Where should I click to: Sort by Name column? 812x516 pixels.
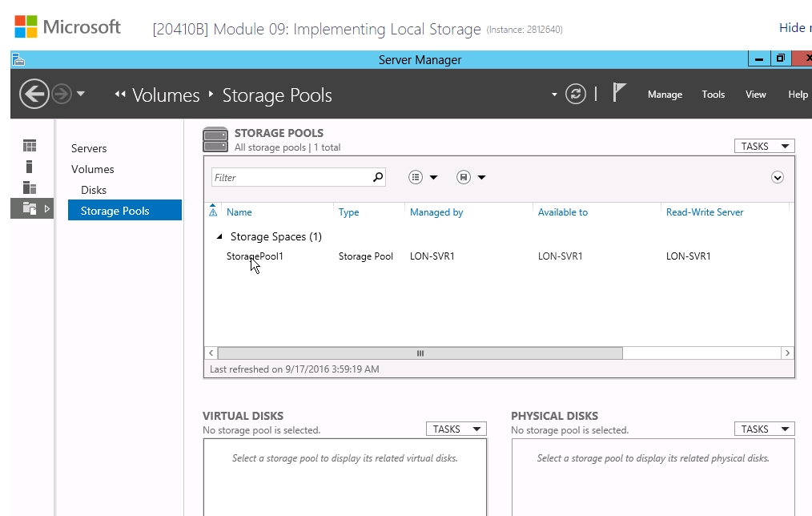tap(239, 212)
